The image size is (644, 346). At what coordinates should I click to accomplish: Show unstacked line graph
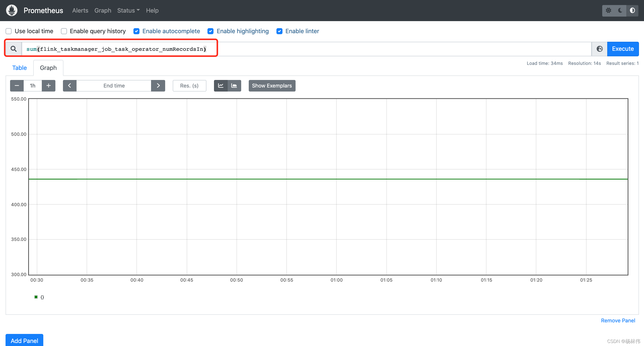[x=221, y=86]
